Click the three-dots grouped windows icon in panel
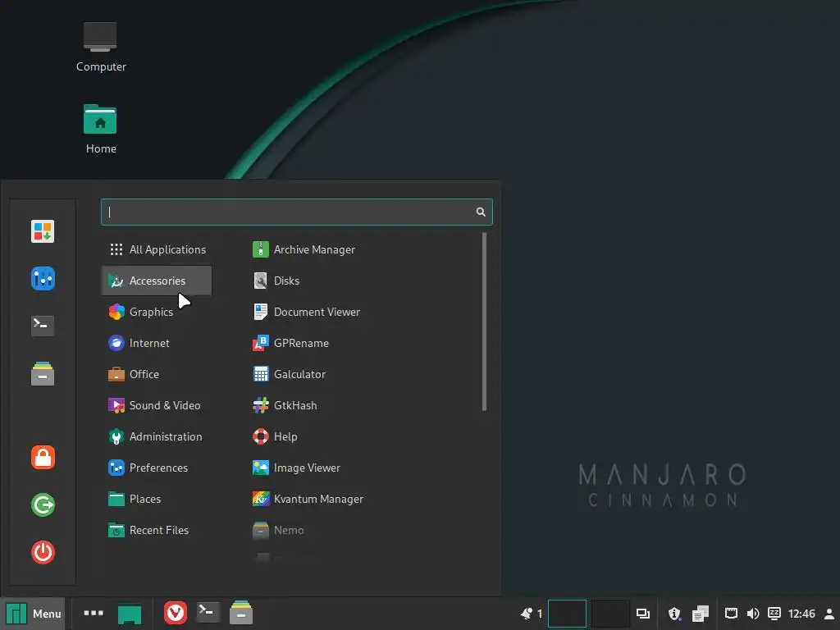 pyautogui.click(x=94, y=613)
